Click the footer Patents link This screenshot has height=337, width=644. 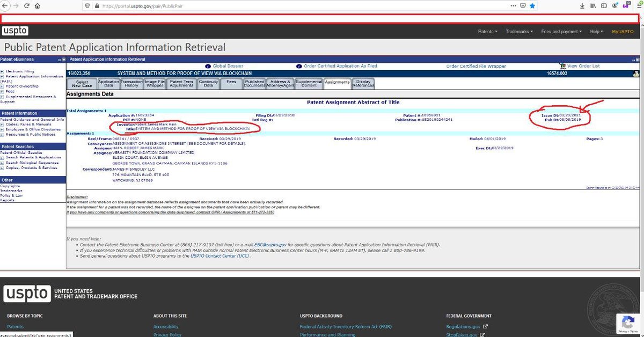15,326
